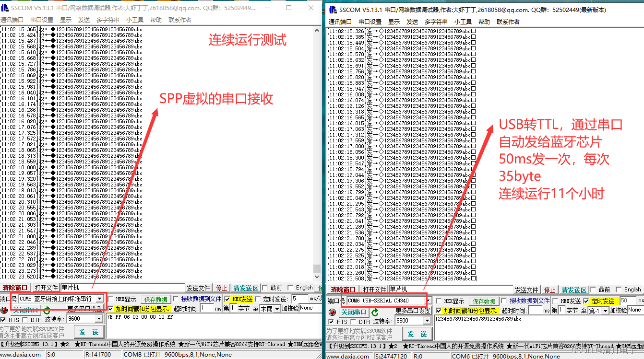Check HEX发送 in COM6 window
Image resolution: width=644 pixels, height=359 pixels.
tap(555, 301)
